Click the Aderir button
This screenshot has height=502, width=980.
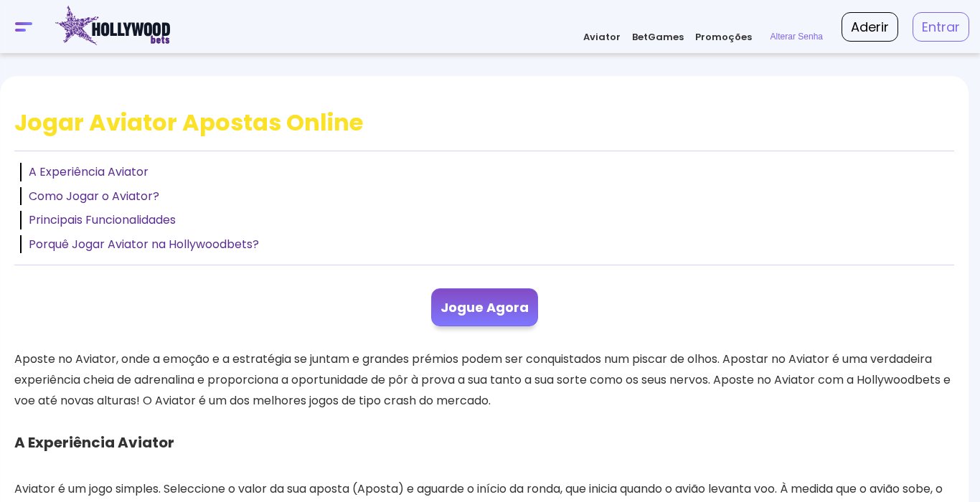pyautogui.click(x=870, y=27)
